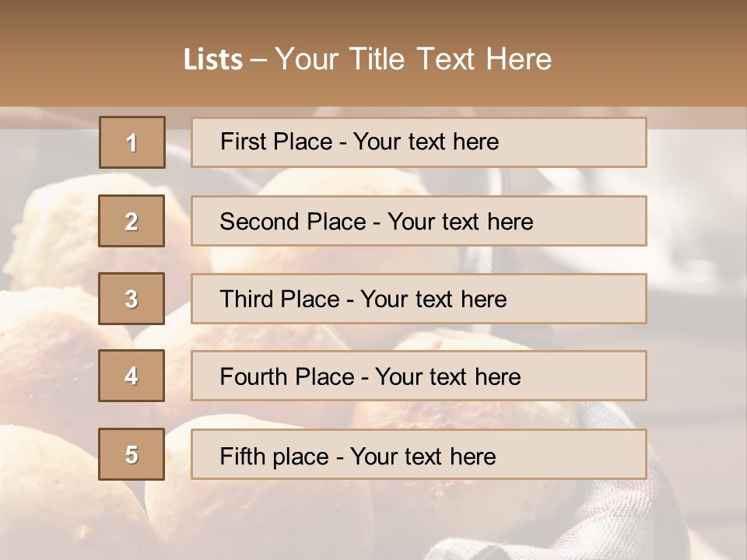
Task: Select the number 4 box
Action: click(x=132, y=376)
